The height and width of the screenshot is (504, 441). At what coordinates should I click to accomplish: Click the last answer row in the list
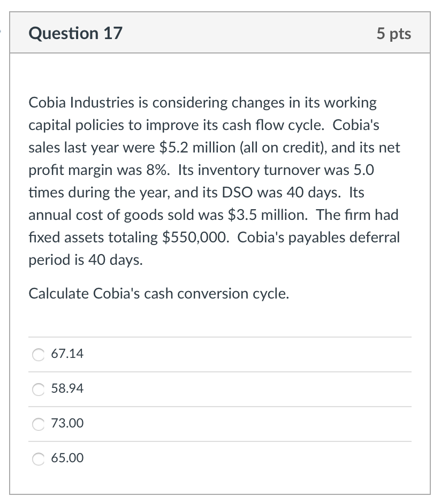click(x=219, y=458)
